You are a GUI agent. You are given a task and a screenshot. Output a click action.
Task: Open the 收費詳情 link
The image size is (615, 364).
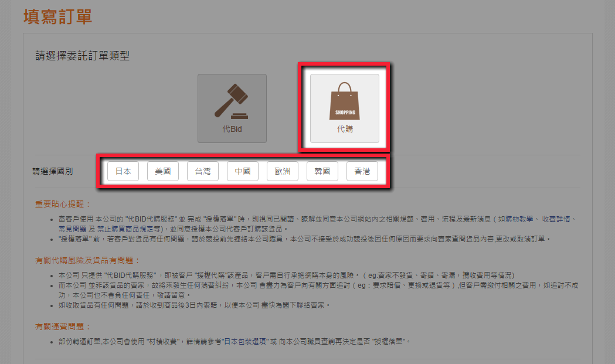[x=556, y=219]
